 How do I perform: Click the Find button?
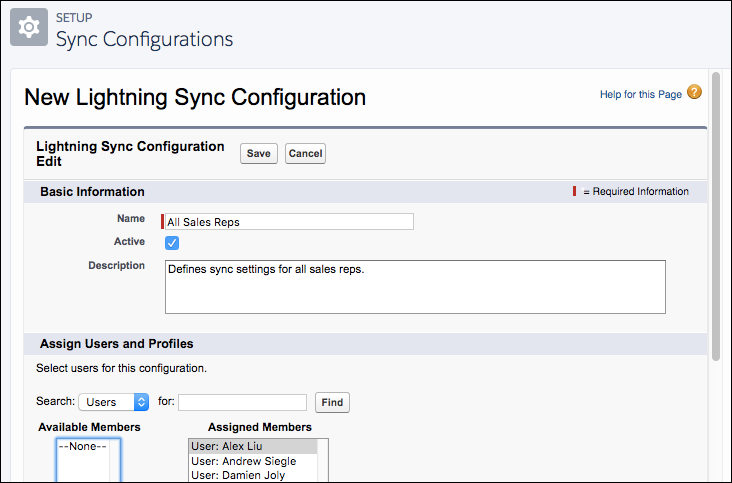(x=332, y=402)
